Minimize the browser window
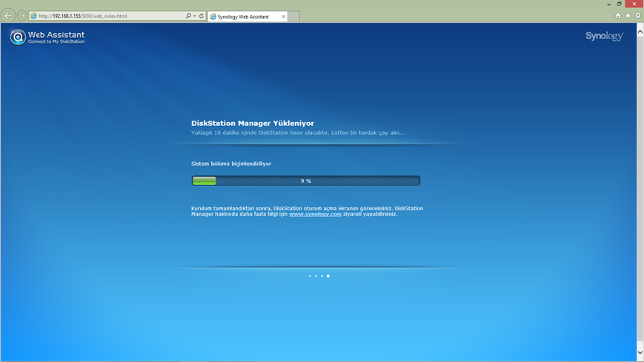This screenshot has width=644, height=362. (608, 4)
